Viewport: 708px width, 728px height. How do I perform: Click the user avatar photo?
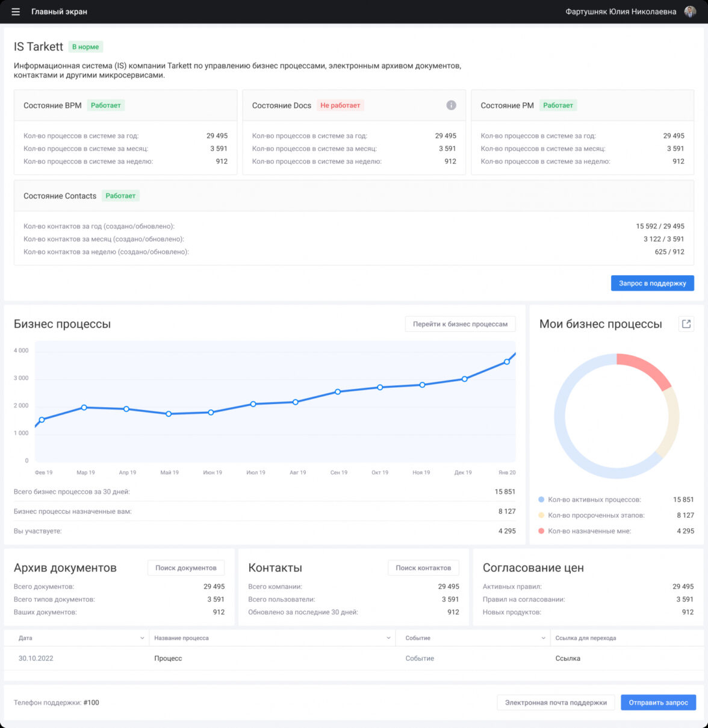coord(690,11)
